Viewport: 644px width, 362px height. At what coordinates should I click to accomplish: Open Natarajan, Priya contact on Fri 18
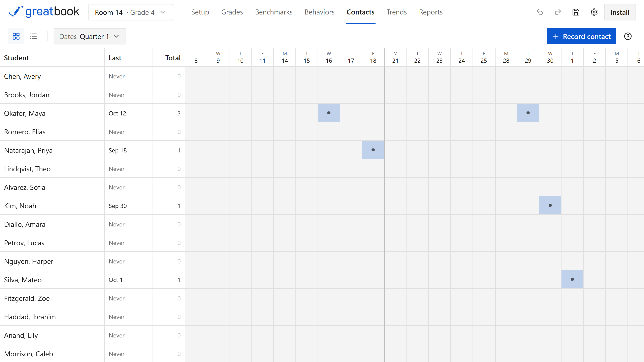tap(373, 150)
